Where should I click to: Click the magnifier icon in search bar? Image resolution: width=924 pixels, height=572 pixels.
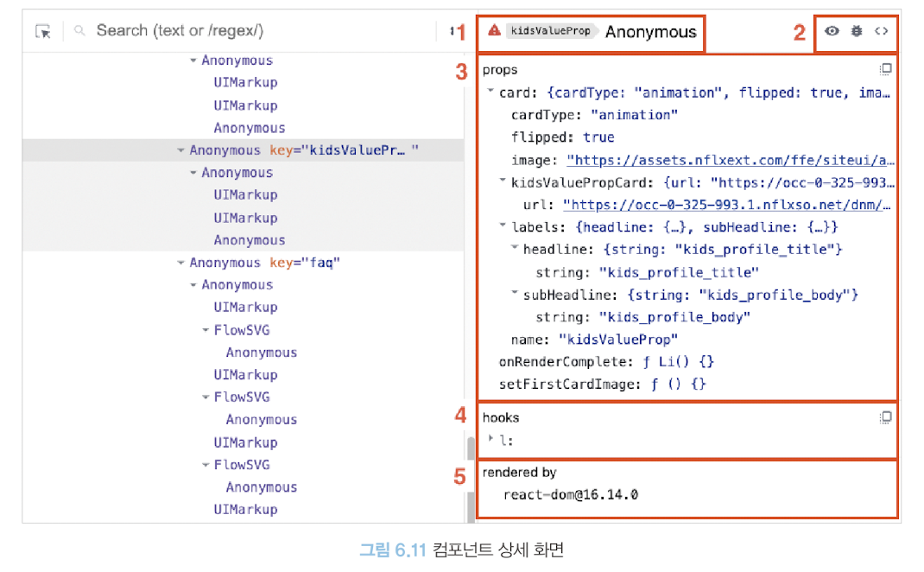click(79, 30)
